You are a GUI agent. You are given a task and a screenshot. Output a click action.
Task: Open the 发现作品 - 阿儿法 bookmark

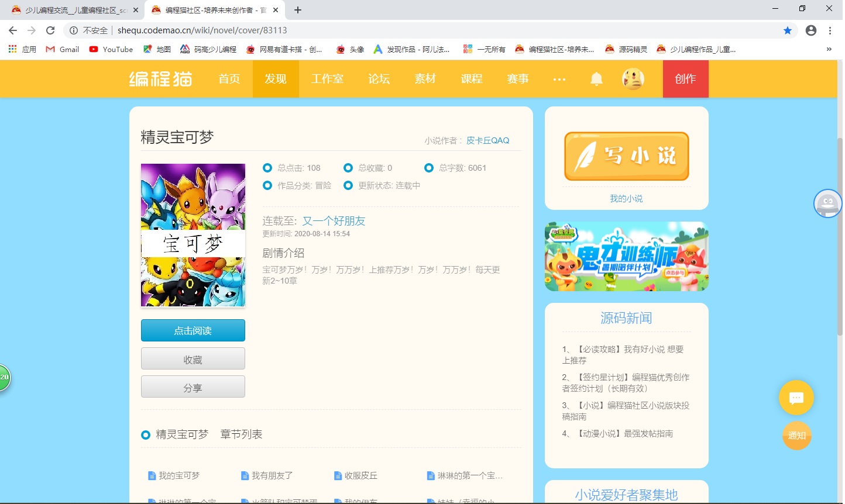click(x=412, y=49)
